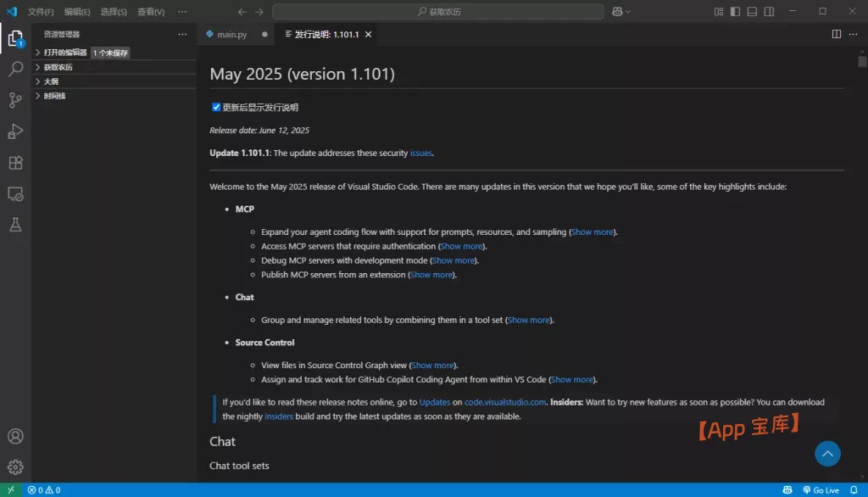This screenshot has height=497, width=868.
Task: Open Remote Explorer in activity bar
Action: [15, 194]
